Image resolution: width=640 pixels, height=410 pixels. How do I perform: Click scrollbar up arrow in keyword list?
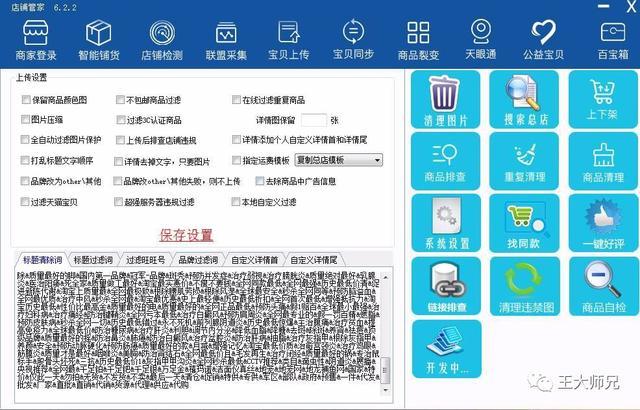385,277
